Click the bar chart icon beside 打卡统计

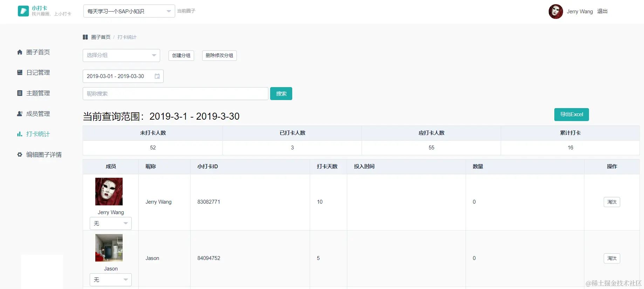[20, 134]
